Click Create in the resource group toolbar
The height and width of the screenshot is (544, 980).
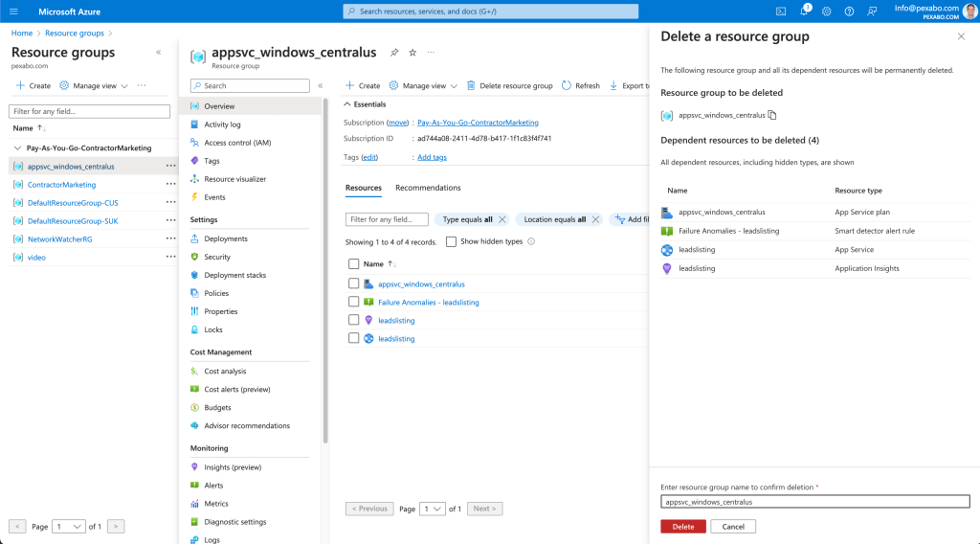(363, 85)
